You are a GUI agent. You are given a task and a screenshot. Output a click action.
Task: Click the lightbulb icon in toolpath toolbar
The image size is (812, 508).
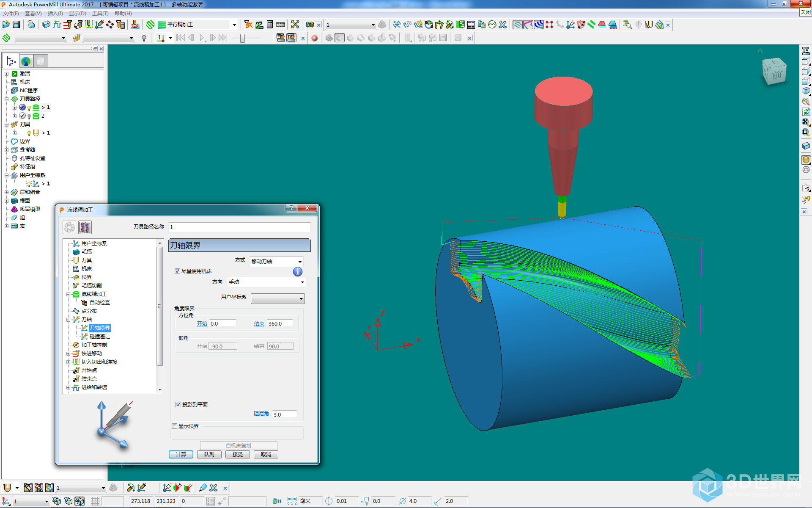point(144,38)
